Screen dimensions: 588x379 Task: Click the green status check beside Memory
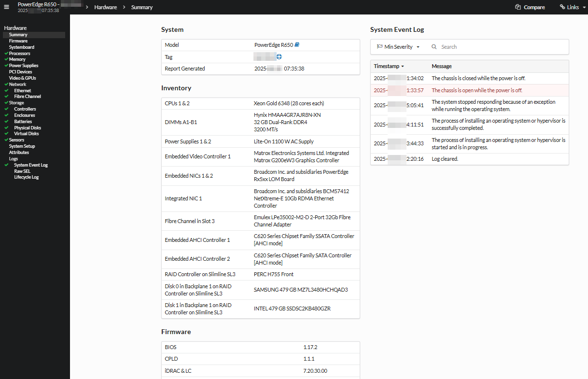[x=6, y=59]
